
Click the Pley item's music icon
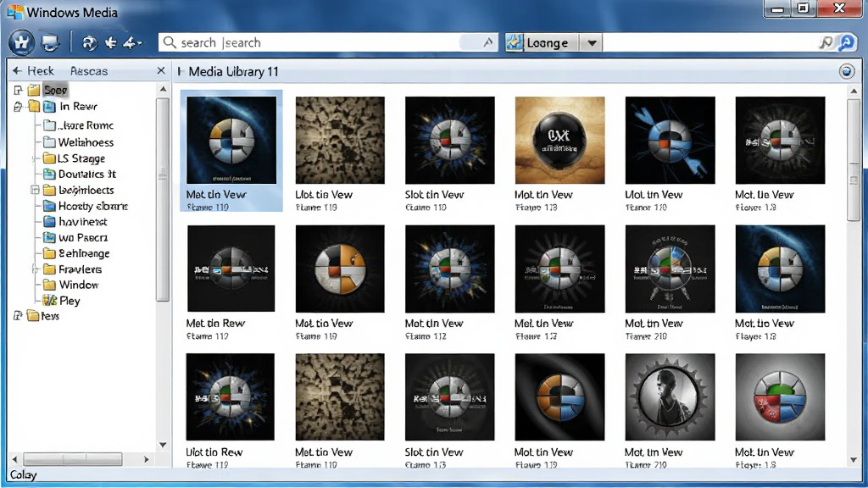click(x=50, y=301)
